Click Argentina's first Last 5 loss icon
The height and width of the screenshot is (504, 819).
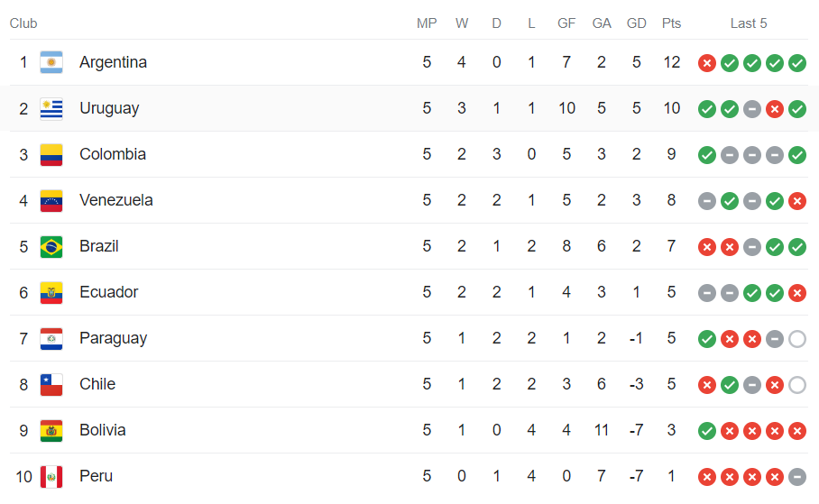point(707,62)
